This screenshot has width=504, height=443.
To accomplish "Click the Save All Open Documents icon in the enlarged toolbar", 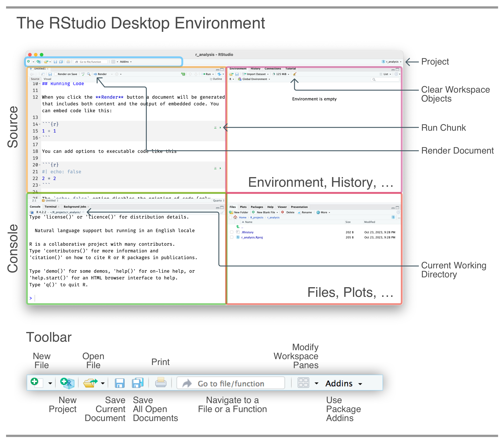I will tap(138, 383).
